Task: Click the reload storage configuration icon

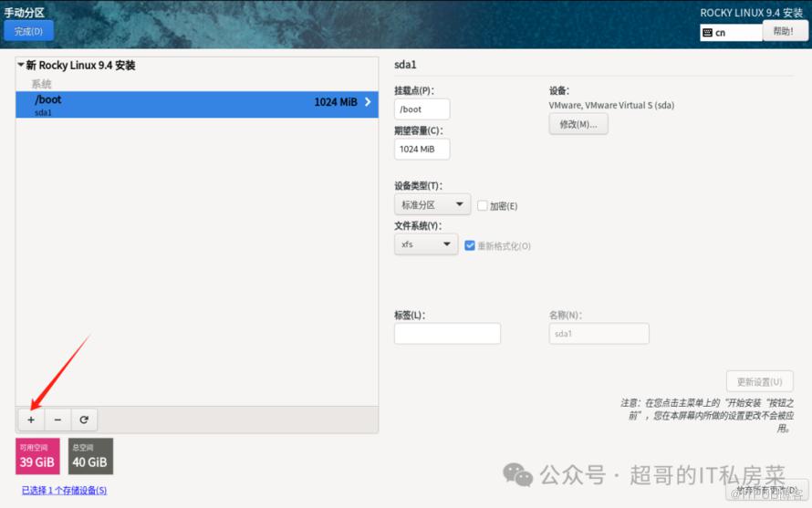Action: (x=84, y=420)
